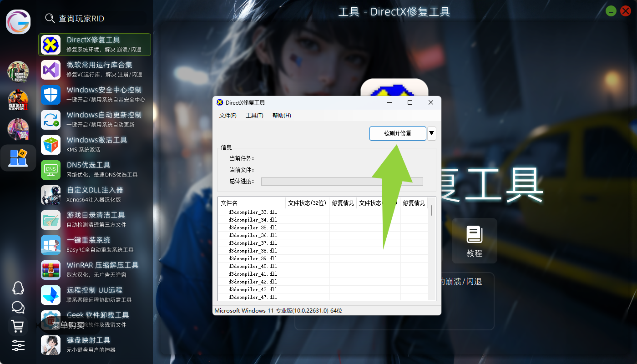This screenshot has width=637, height=364.
Task: Open the toolbox category icon in left bar
Action: pos(18,158)
